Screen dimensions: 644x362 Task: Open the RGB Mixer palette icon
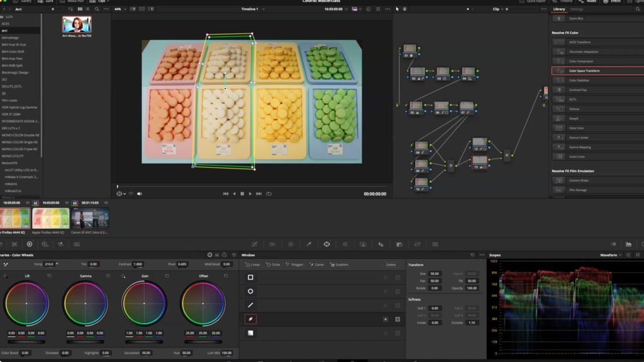(61, 244)
